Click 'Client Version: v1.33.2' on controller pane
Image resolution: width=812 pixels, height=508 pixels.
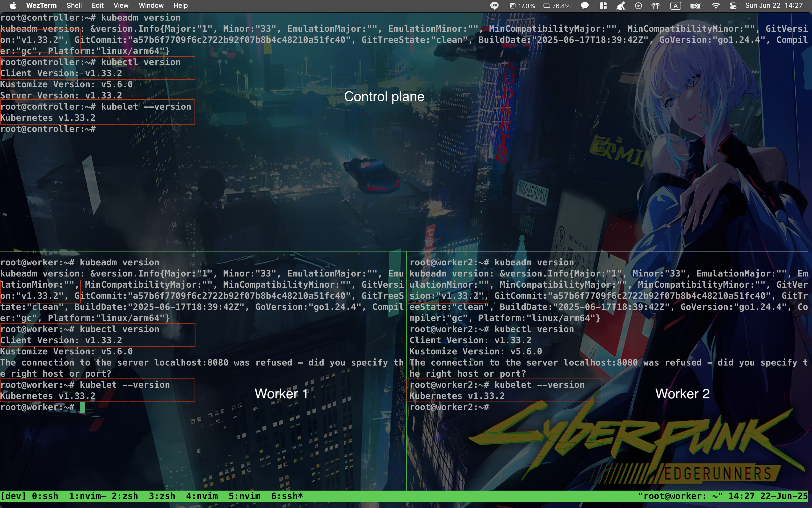pyautogui.click(x=61, y=73)
